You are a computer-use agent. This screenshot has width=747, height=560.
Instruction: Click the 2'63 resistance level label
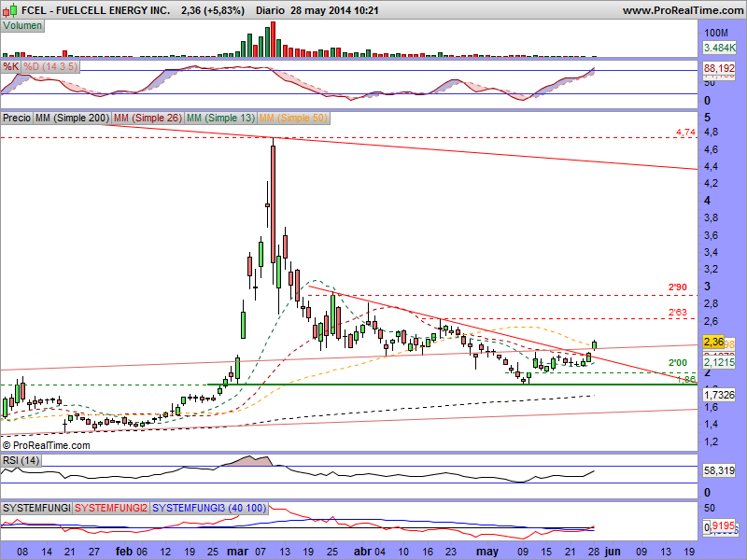coord(678,313)
